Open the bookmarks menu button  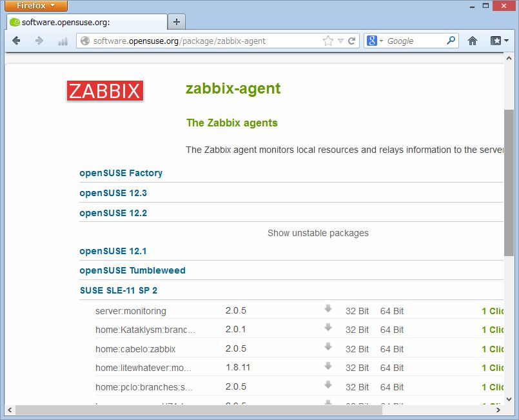click(499, 41)
